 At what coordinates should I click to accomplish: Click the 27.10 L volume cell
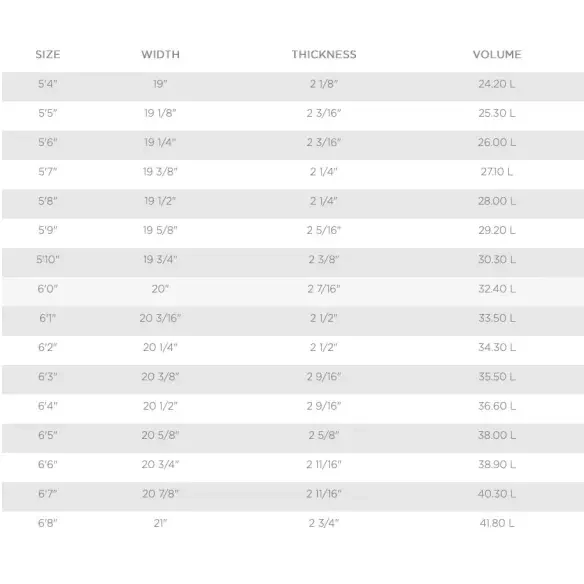pos(497,172)
